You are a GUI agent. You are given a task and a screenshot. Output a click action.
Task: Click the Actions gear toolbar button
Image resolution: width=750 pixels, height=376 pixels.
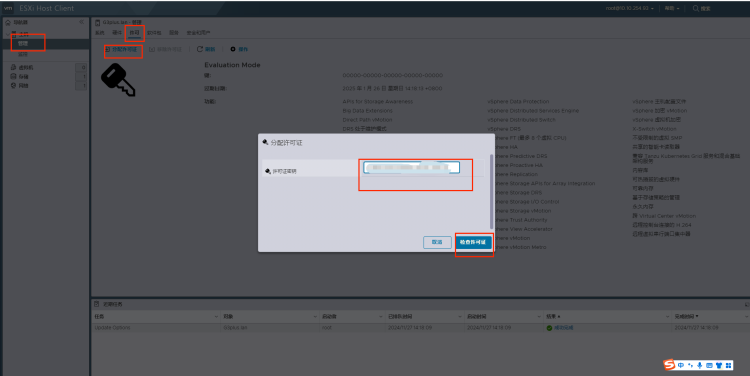(239, 49)
